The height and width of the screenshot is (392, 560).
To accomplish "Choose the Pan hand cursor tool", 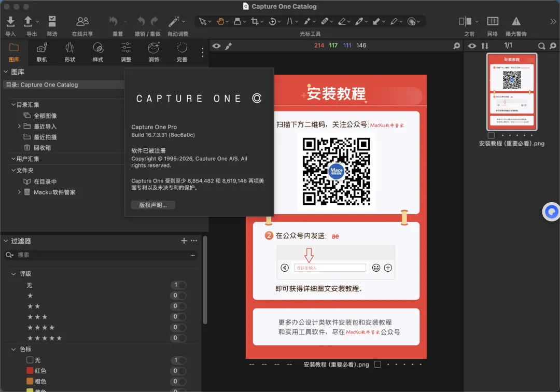I will (220, 21).
